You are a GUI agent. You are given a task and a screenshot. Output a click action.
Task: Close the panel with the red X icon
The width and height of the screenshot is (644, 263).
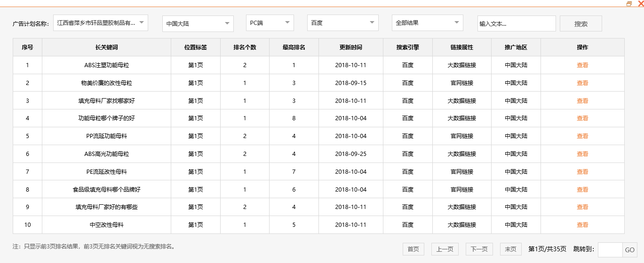(x=640, y=4)
